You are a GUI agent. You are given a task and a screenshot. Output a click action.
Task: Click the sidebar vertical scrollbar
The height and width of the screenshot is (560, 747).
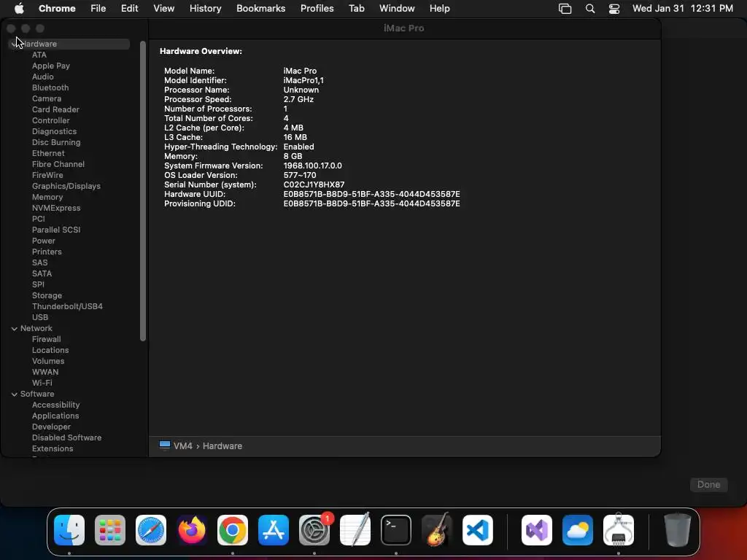142,191
